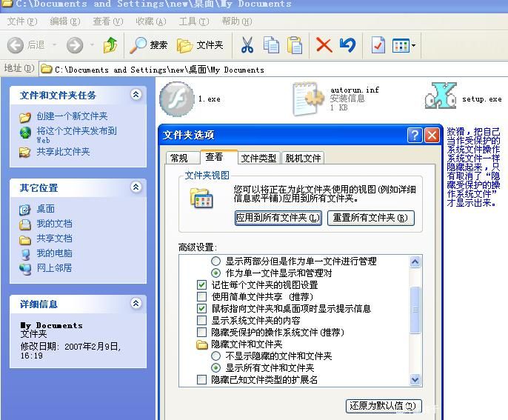This screenshot has width=508, height=420.
Task: Select 不显示隐藏的文件和文件夹 radio
Action: point(215,356)
